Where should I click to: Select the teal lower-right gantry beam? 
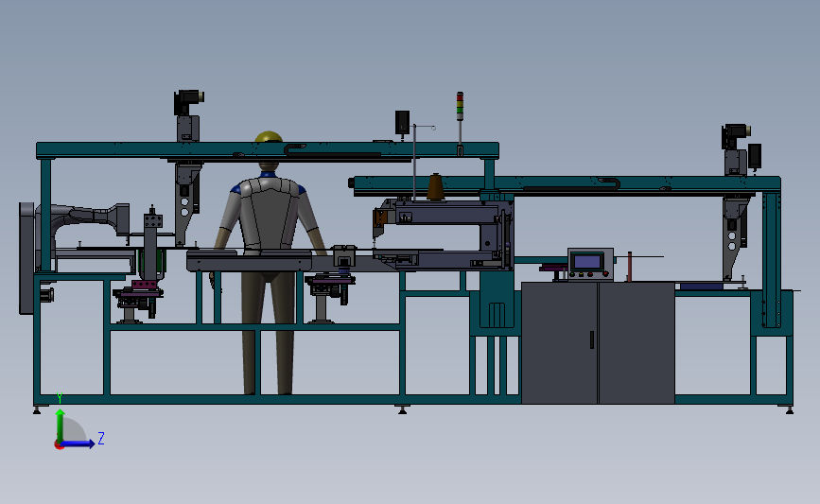click(x=567, y=184)
